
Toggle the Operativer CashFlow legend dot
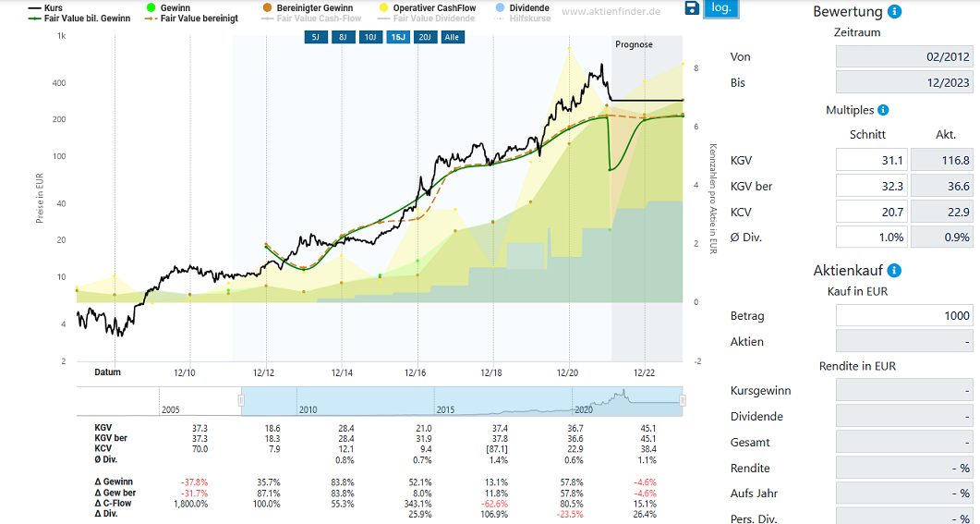(384, 7)
